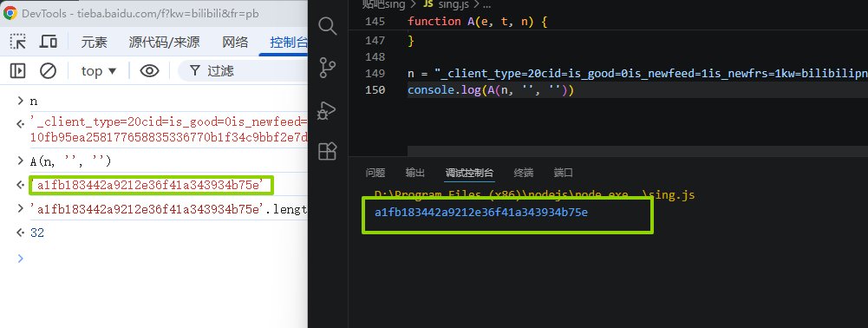868x328 pixels.
Task: Click the 10fb95ea2581776588... continuation line in console
Action: [x=169, y=137]
